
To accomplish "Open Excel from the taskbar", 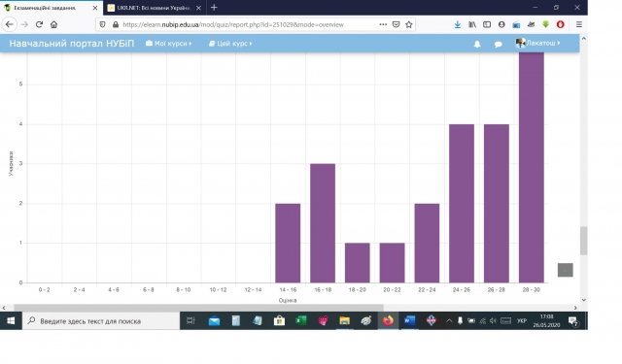I will 301,321.
